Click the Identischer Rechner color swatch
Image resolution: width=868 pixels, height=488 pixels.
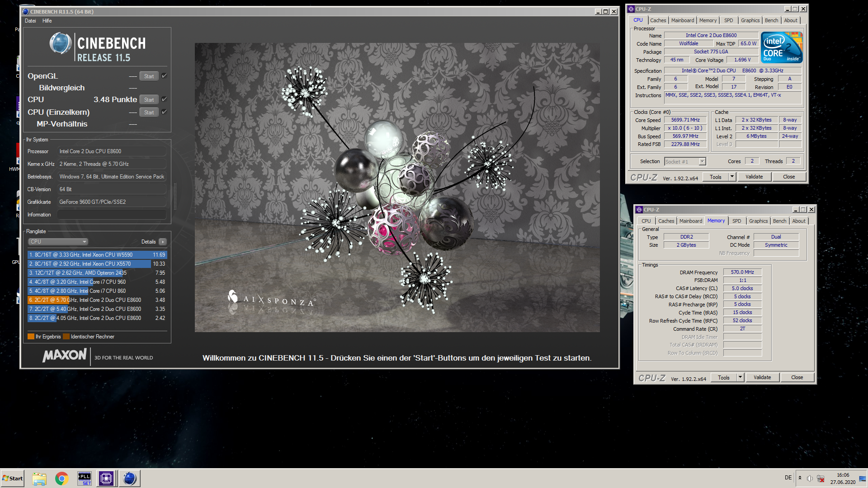[x=66, y=337]
